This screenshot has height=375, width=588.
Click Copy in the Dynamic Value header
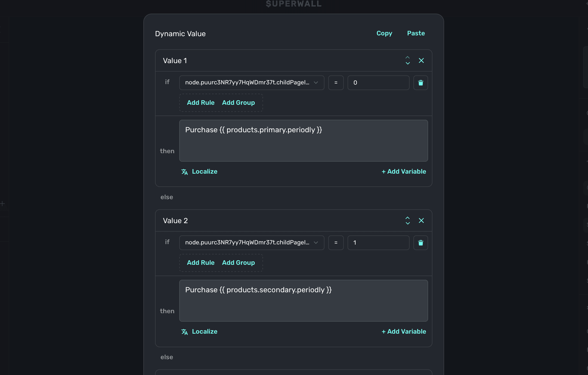384,33
